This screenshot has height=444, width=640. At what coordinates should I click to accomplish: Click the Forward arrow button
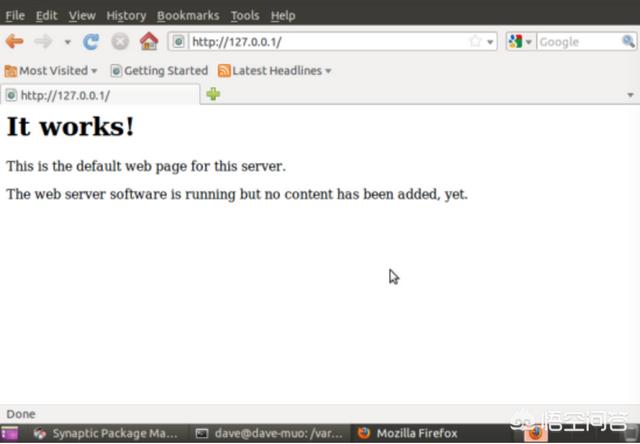(43, 42)
